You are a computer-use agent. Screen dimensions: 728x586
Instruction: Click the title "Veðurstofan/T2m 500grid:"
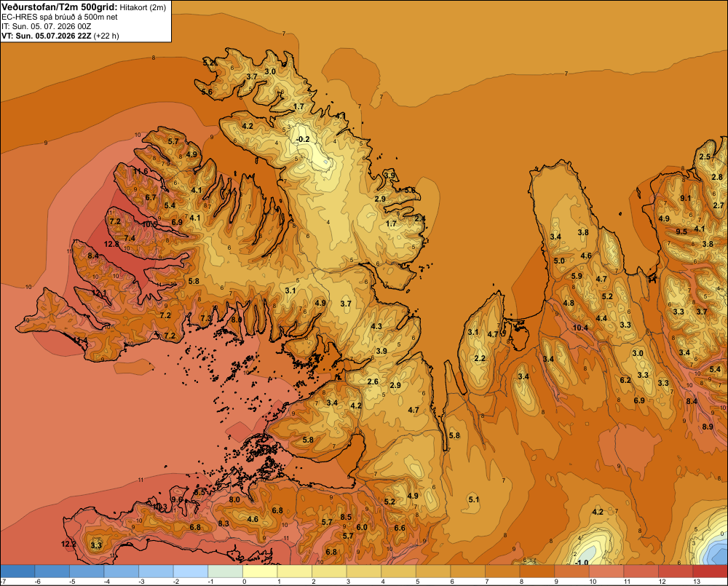tap(60, 7)
